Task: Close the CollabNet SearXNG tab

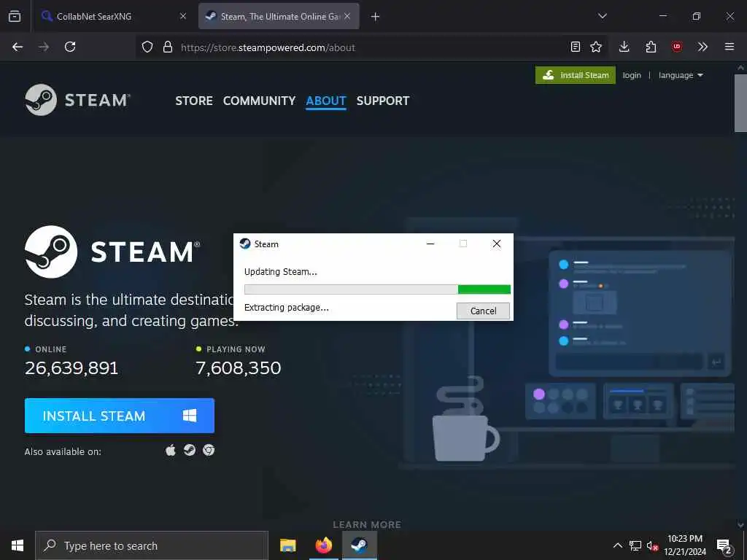Action: [183, 16]
